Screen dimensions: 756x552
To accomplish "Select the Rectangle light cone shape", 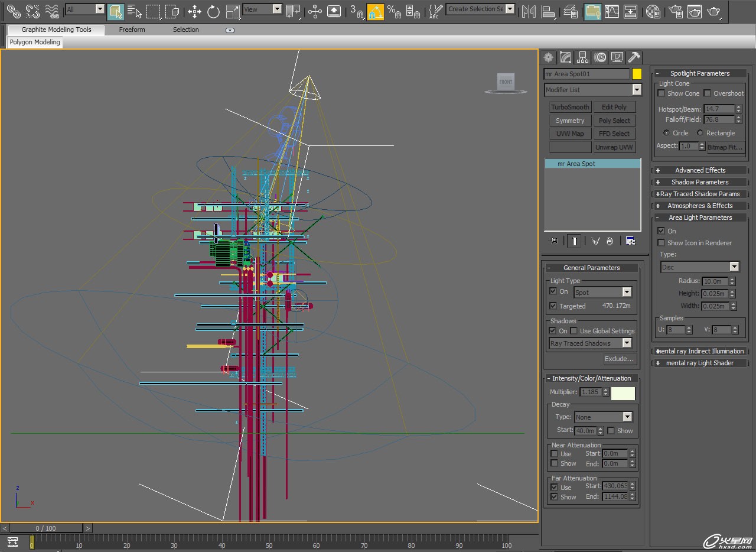I will 700,133.
